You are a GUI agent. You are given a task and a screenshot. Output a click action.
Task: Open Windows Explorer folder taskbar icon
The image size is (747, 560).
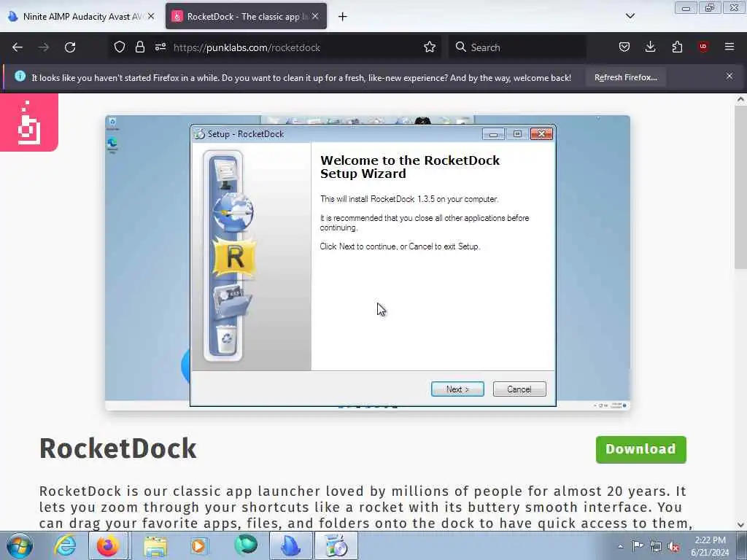155,545
